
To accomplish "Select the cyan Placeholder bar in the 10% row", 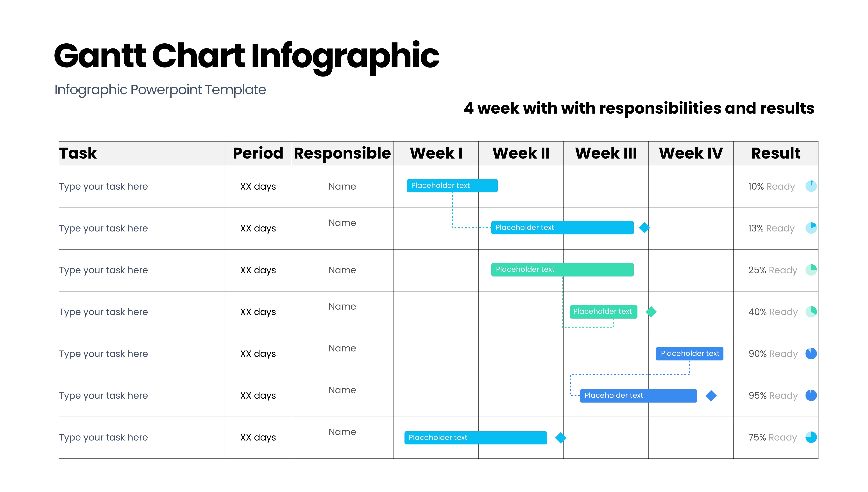I will click(x=452, y=185).
